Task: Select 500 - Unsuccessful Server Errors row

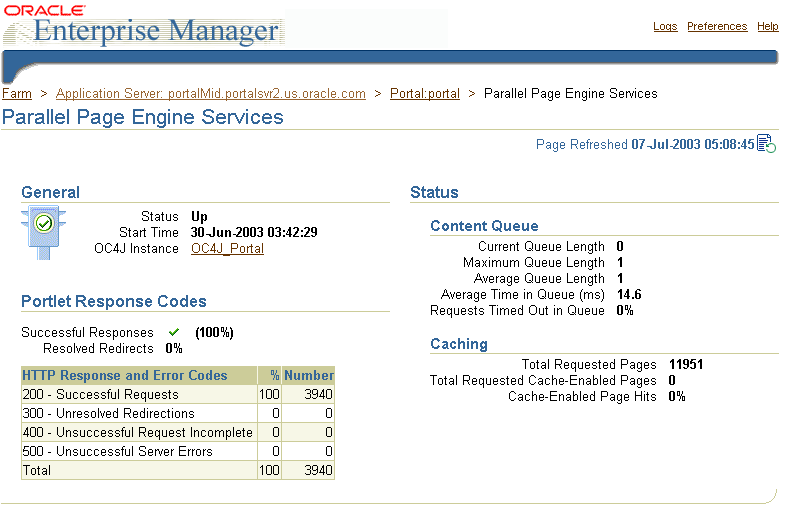Action: tap(178, 451)
